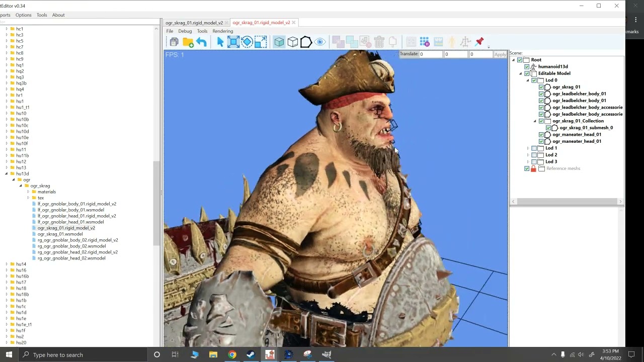
Task: Click the trash can delete icon
Action: pyautogui.click(x=379, y=42)
